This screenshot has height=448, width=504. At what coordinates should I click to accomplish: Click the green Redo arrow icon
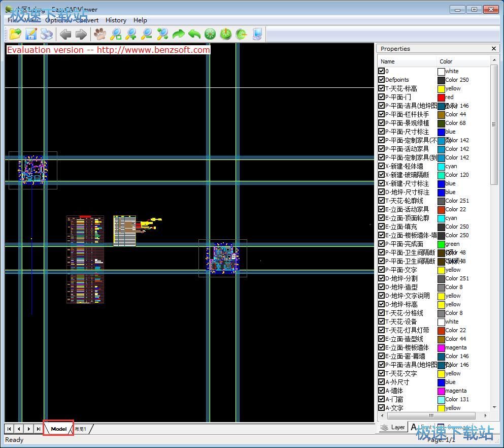click(x=178, y=34)
